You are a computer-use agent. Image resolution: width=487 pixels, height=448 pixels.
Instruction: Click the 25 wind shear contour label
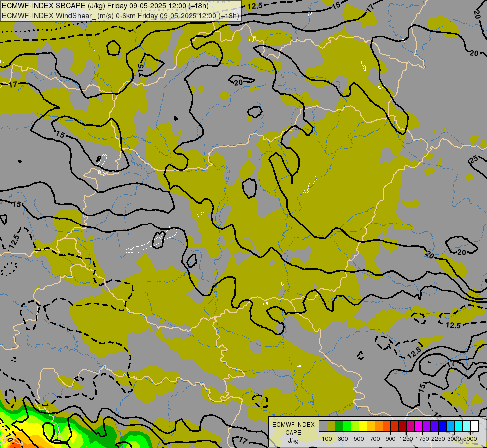pyautogui.click(x=474, y=160)
